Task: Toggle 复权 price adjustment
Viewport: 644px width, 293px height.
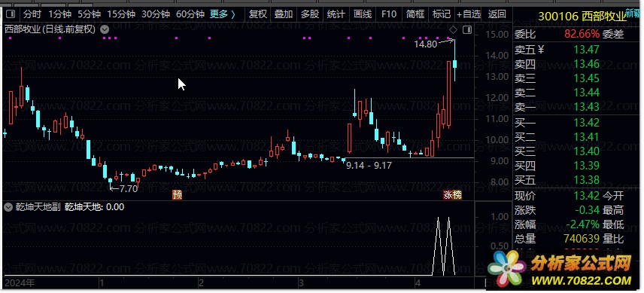Action: click(x=258, y=14)
